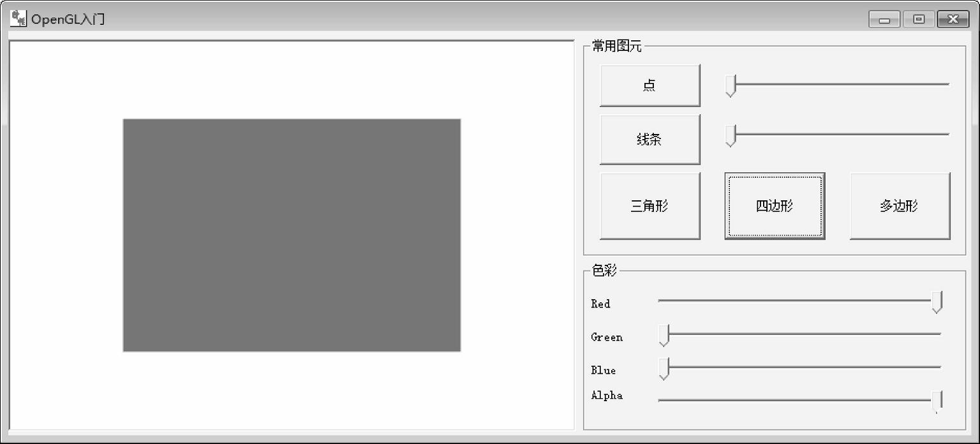Viewport: 980px width, 444px height.
Task: Click the Blue label text
Action: point(604,370)
